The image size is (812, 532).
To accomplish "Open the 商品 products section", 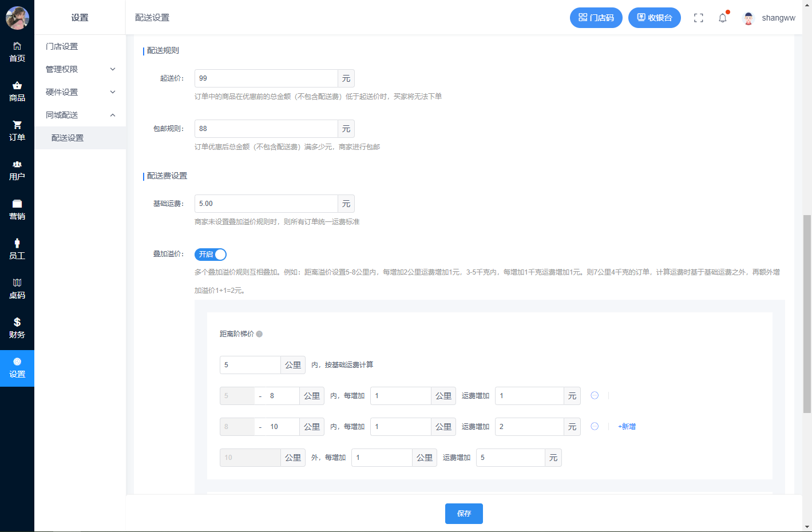I will click(x=17, y=91).
